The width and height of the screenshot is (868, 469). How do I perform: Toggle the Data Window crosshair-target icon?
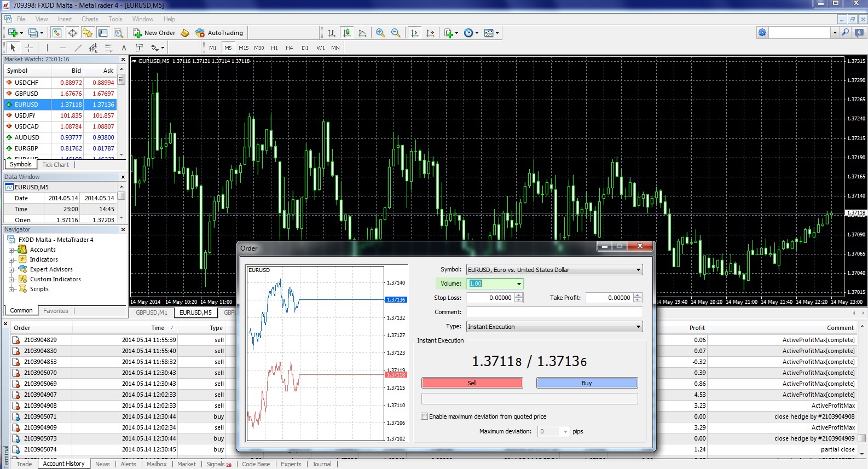tap(72, 33)
